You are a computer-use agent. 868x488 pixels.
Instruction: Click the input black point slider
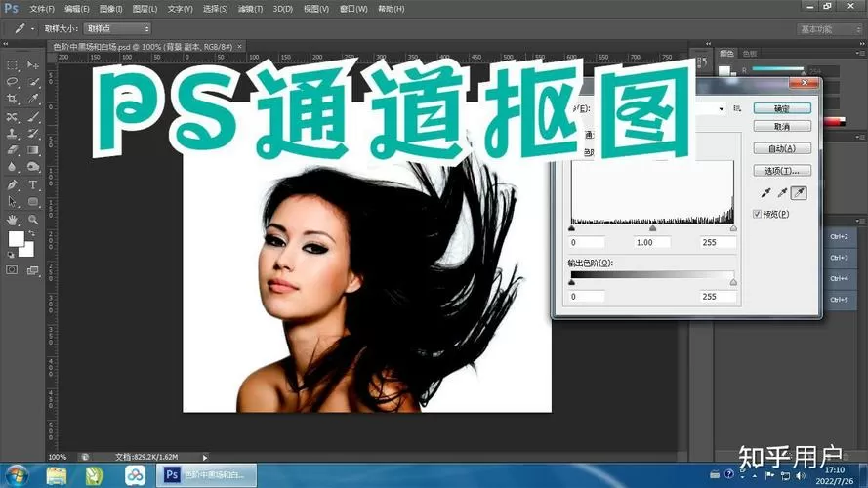click(x=572, y=228)
